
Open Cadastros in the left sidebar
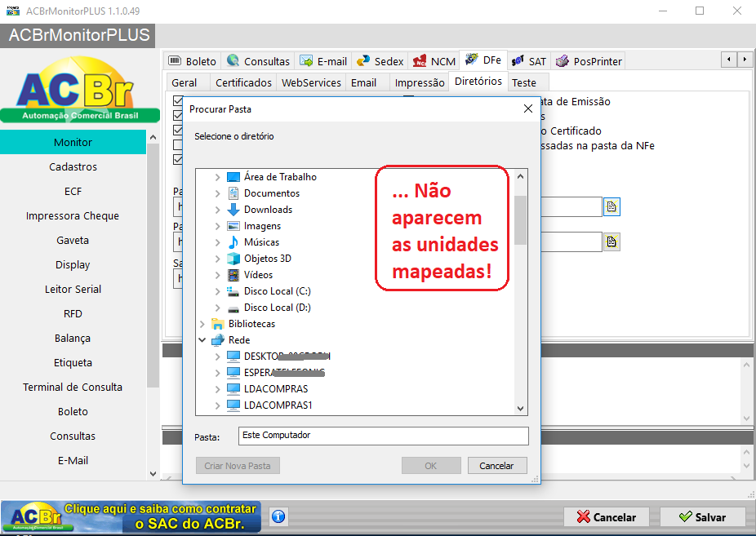(73, 166)
